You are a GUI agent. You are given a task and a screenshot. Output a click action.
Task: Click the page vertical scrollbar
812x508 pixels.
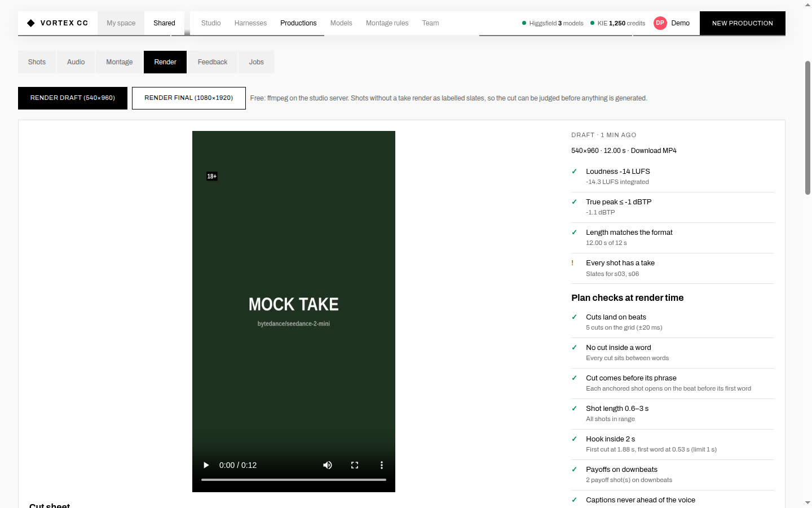[x=807, y=127]
